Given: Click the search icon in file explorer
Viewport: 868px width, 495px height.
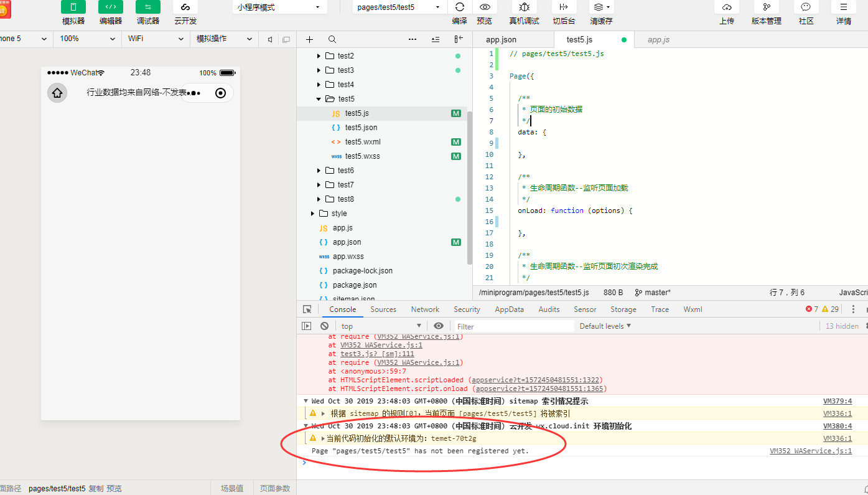Looking at the screenshot, I should 332,39.
